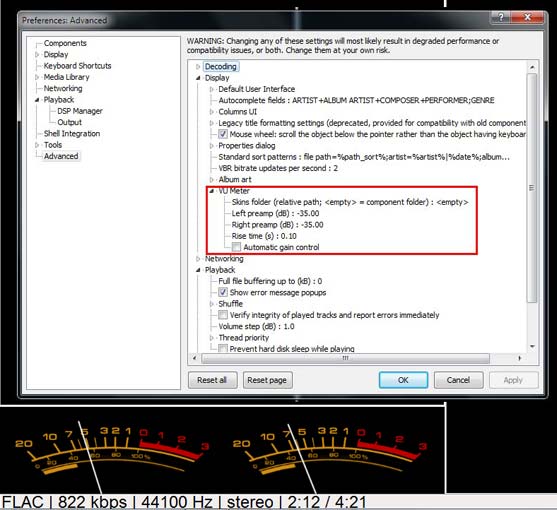The image size is (557, 510).
Task: Open the DSP Manager page
Action: [x=80, y=111]
